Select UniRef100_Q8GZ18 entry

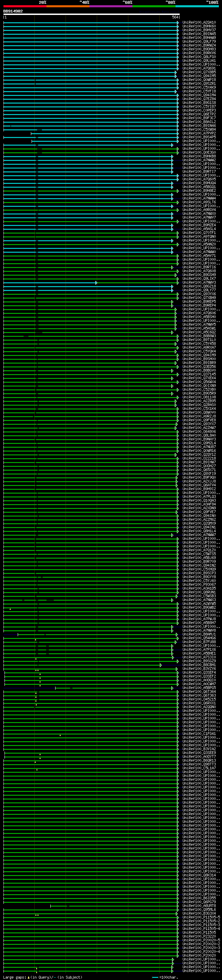tap(199, 286)
